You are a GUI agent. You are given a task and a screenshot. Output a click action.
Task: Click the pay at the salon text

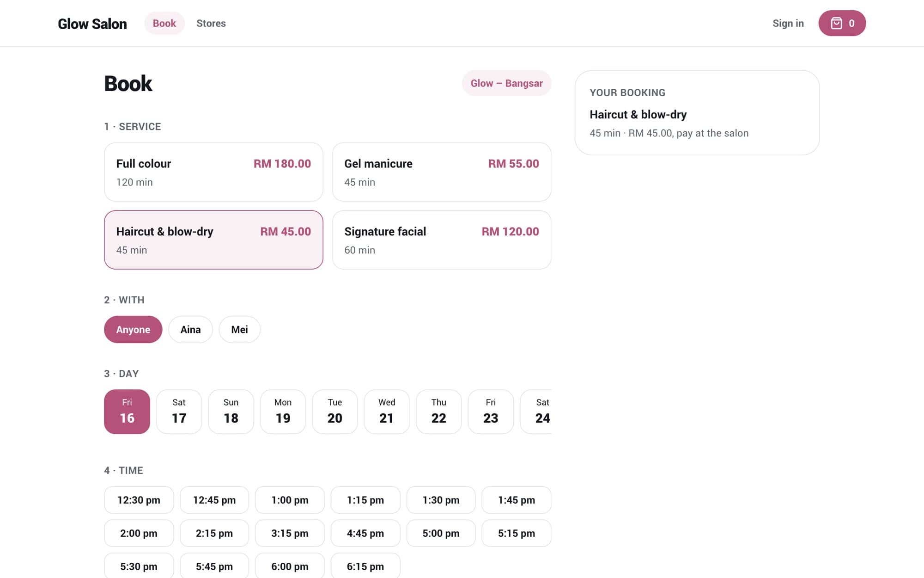tap(712, 133)
